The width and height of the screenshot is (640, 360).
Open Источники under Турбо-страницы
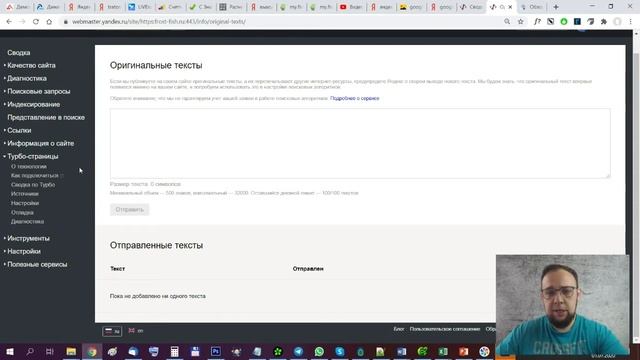point(25,194)
